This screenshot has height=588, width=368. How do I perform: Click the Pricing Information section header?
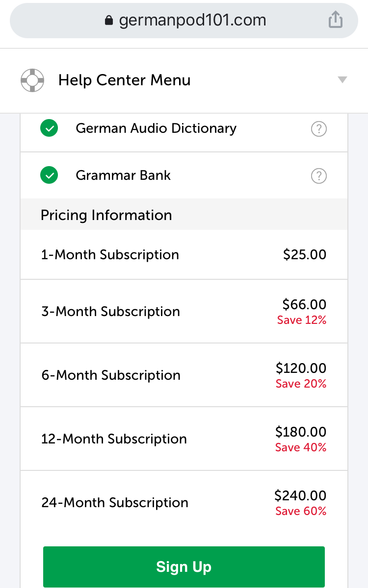pos(106,215)
